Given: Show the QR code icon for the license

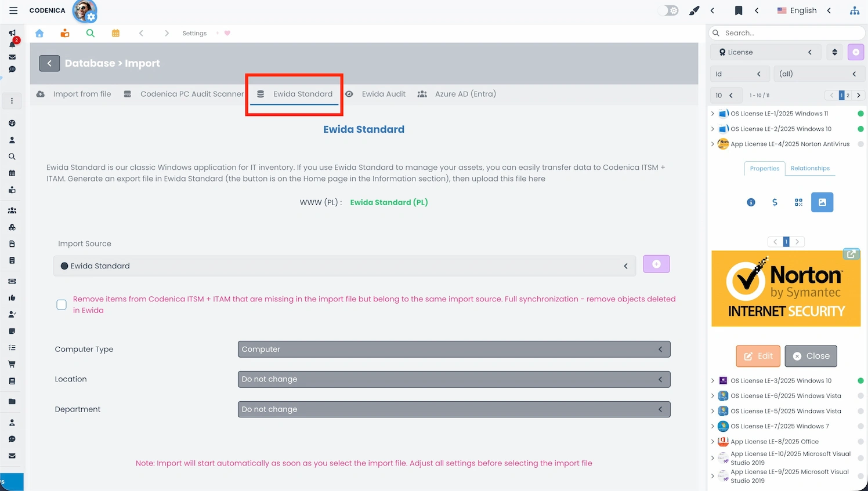Looking at the screenshot, I should 798,202.
